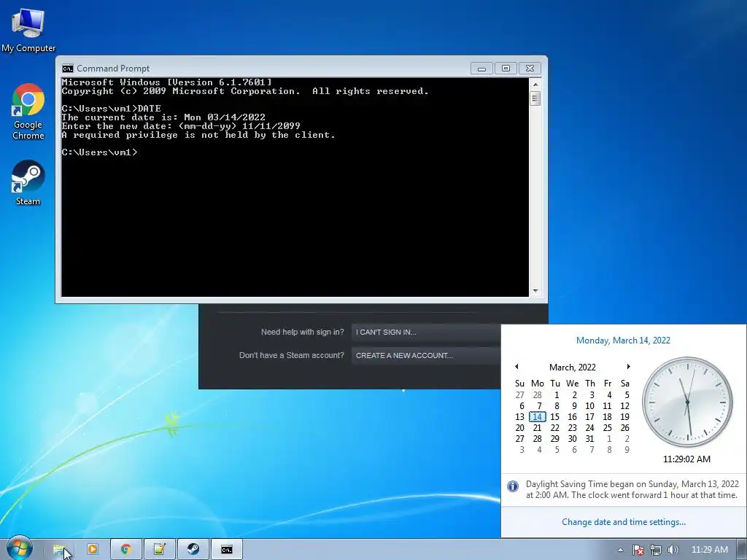The height and width of the screenshot is (560, 747).
Task: Open Windows Explorer from the taskbar
Action: (60, 550)
